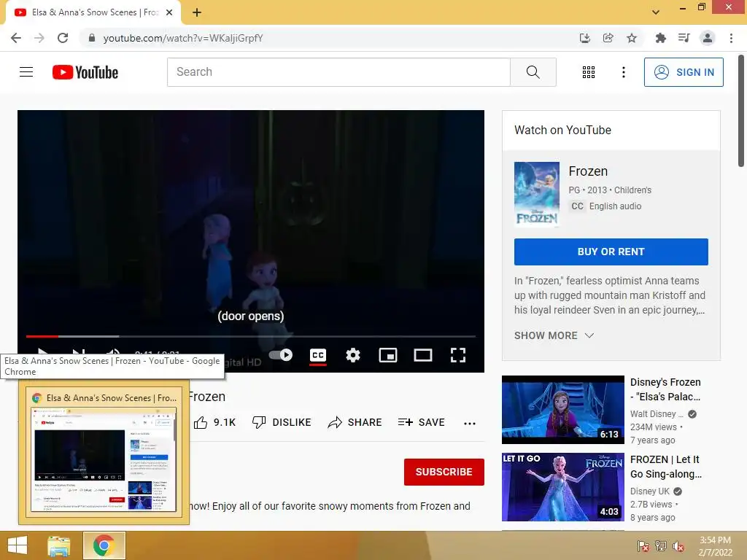This screenshot has height=560, width=747.
Task: Open YouTube settings three-dot menu
Action: click(623, 72)
